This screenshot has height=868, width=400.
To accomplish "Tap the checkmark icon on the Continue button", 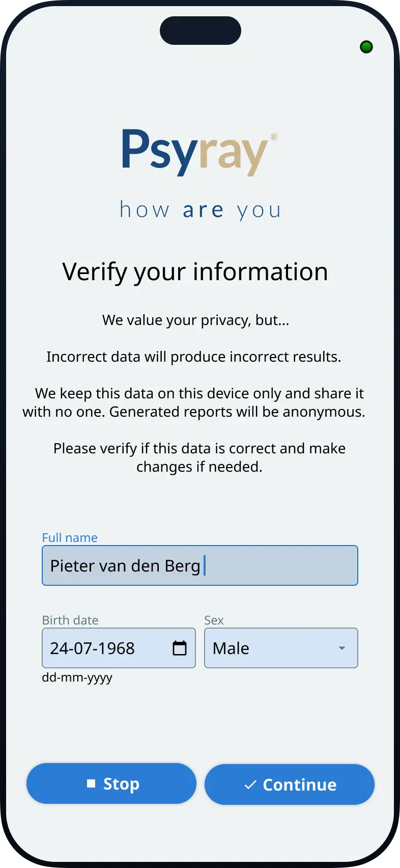I will pos(250,785).
